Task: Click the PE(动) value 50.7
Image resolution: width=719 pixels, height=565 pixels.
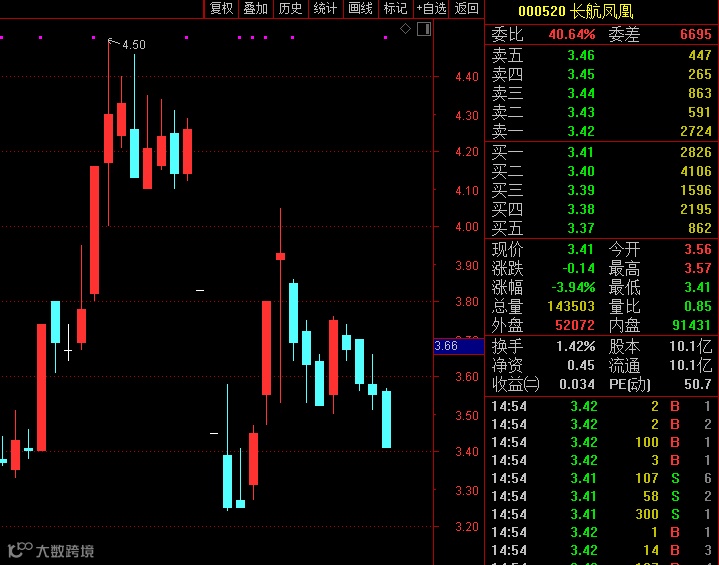Action: point(698,384)
